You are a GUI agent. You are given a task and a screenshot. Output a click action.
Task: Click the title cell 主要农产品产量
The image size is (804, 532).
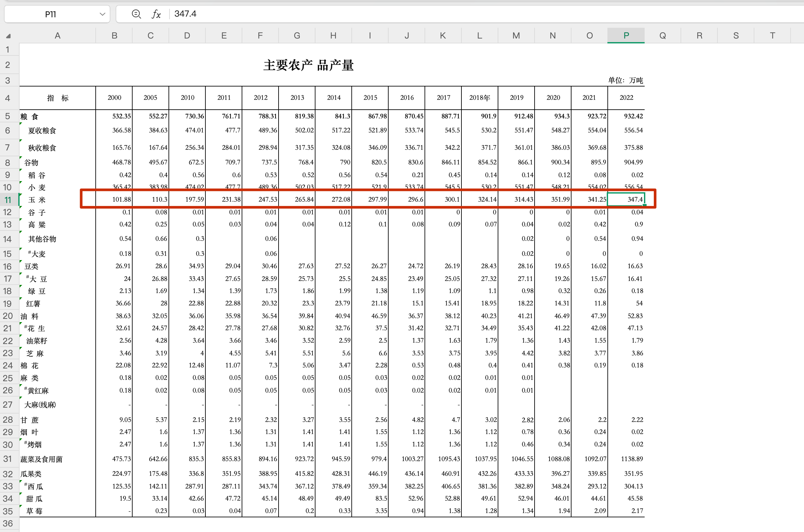tap(308, 65)
